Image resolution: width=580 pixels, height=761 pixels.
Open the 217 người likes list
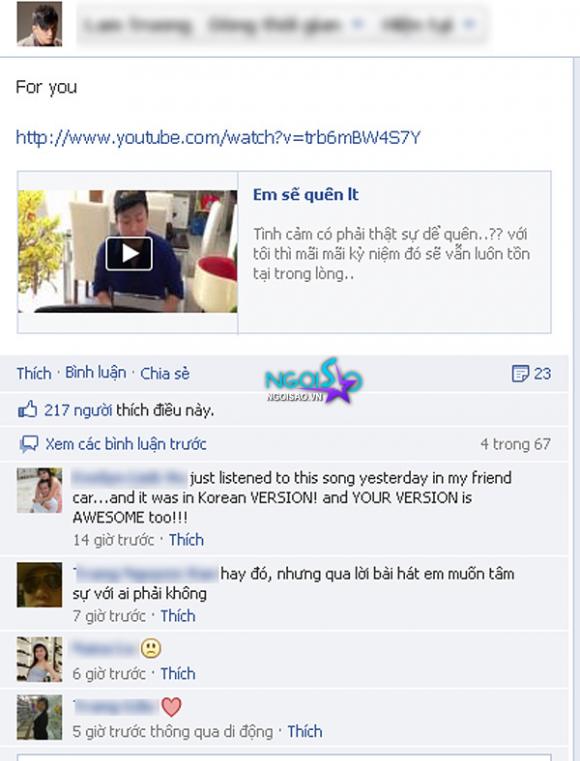tap(78, 411)
